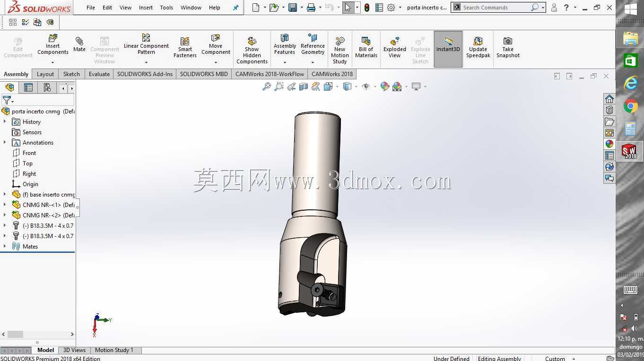644x361 pixels.
Task: Click the Exploded View tool
Action: (x=395, y=47)
